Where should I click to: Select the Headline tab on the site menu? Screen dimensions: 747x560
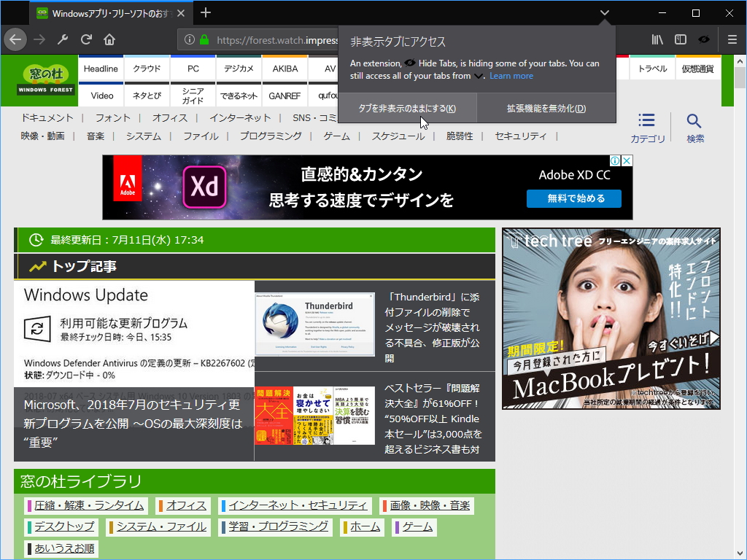[x=101, y=68]
